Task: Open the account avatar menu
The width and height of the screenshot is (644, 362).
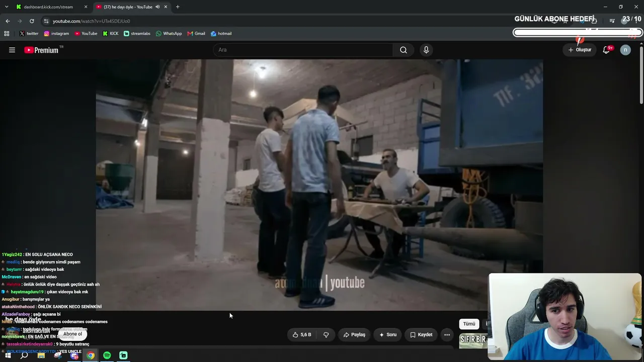Action: 625,50
